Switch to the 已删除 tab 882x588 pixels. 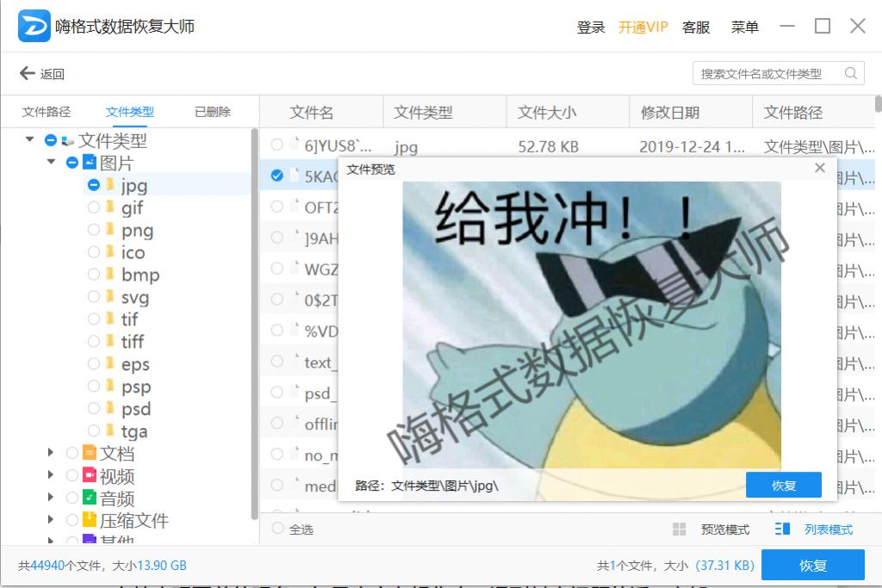[x=212, y=112]
